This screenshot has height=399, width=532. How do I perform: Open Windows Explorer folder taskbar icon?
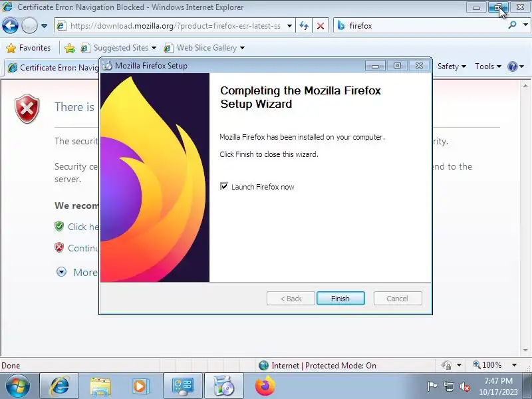point(100,386)
